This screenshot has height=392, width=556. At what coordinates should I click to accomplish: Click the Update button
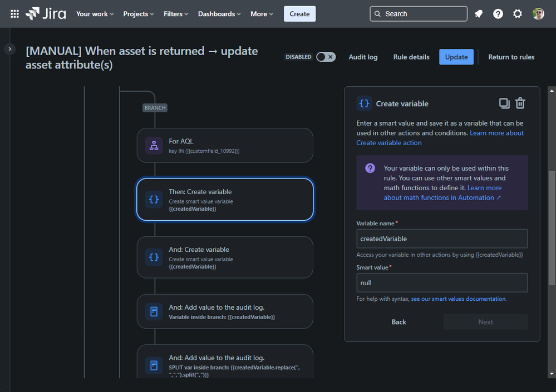[456, 57]
